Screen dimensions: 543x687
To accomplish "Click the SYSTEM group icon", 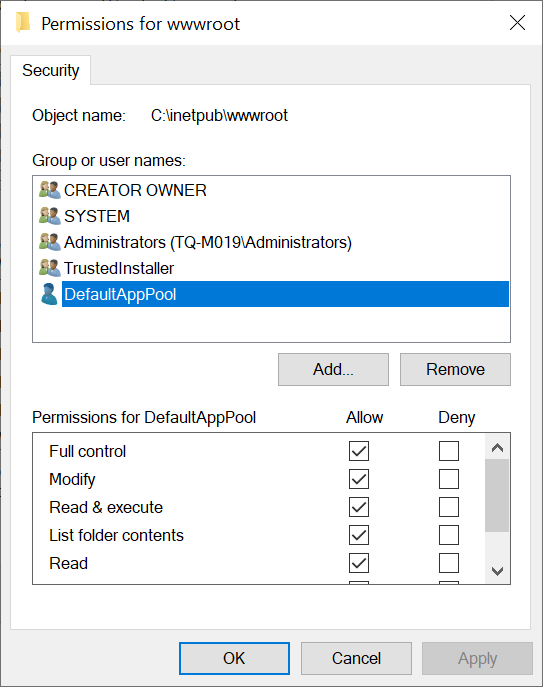I will pos(50,216).
